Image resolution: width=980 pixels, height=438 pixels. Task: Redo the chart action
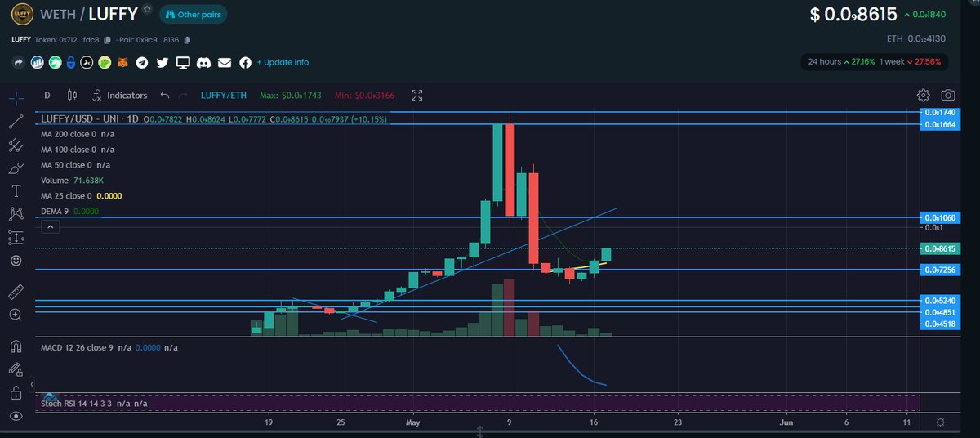point(183,96)
